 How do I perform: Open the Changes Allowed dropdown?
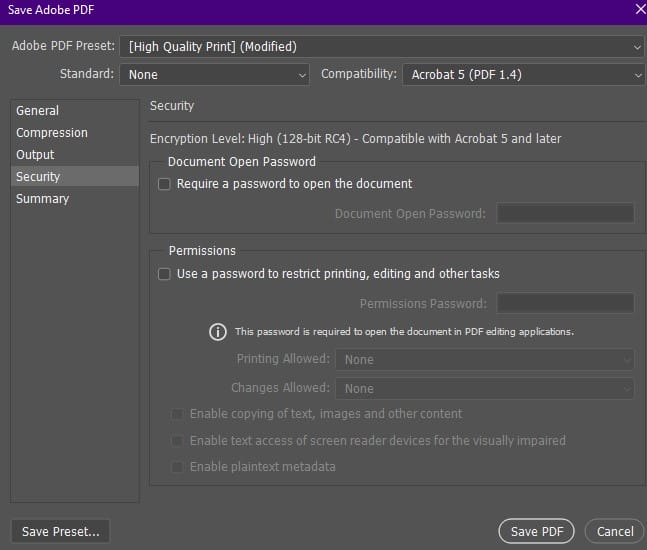[x=484, y=388]
